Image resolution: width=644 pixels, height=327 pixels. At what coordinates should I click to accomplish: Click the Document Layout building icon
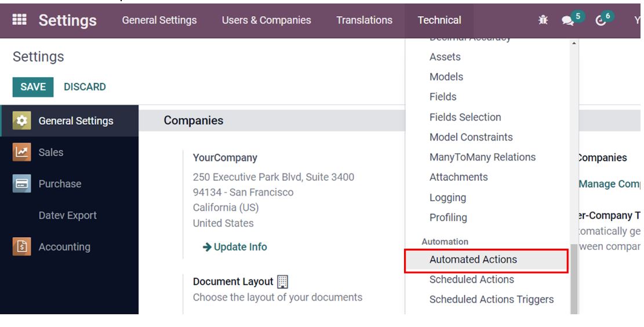coord(282,282)
